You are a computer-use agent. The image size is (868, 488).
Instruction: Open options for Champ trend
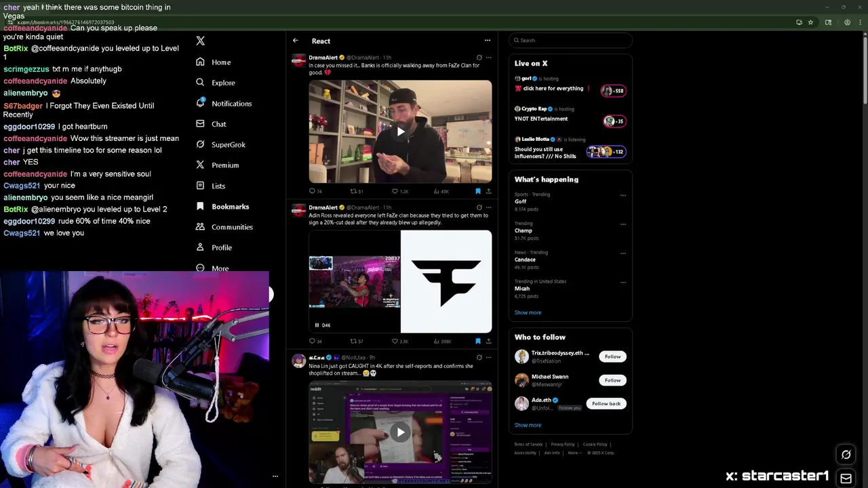click(623, 224)
